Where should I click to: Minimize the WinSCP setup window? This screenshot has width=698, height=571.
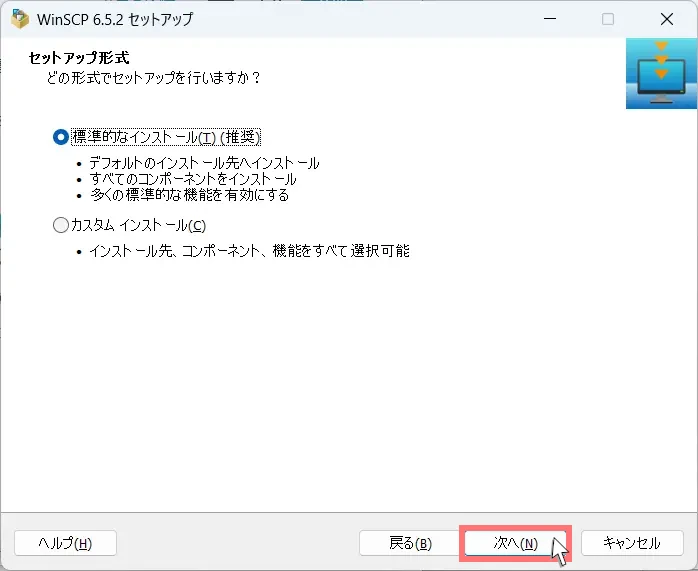click(550, 19)
